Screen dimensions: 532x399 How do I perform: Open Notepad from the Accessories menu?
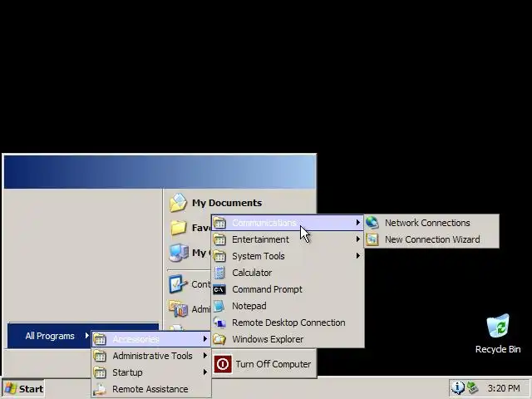[288, 306]
